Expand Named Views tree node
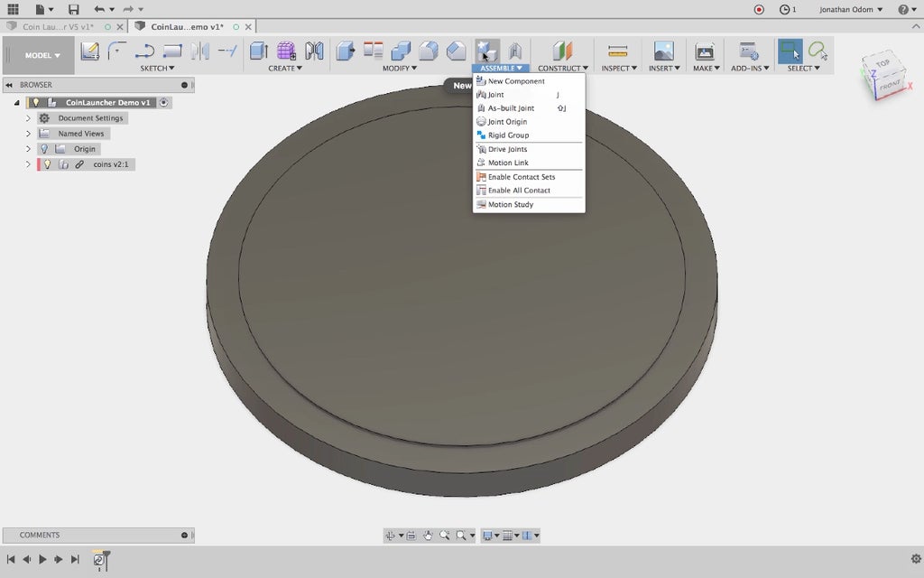 (28, 134)
